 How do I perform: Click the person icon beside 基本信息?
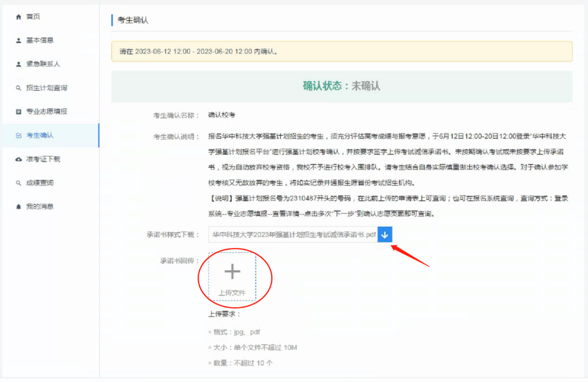[x=19, y=41]
